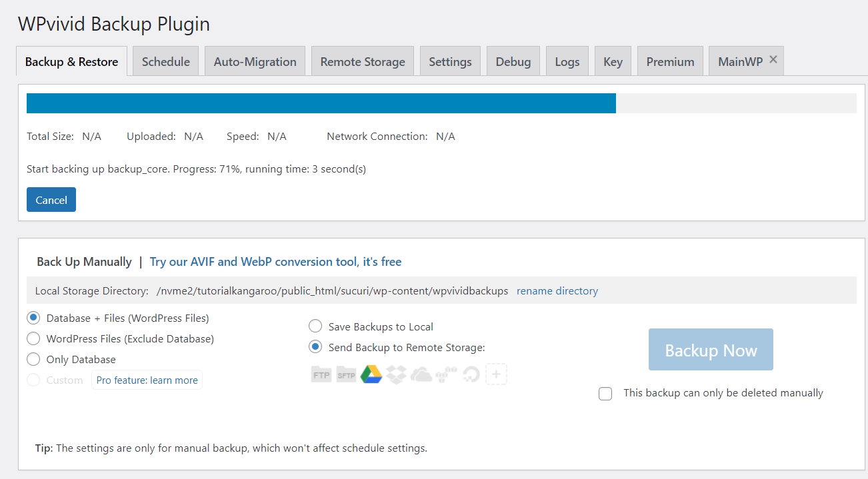Add a new remote storage provider

coord(496,374)
